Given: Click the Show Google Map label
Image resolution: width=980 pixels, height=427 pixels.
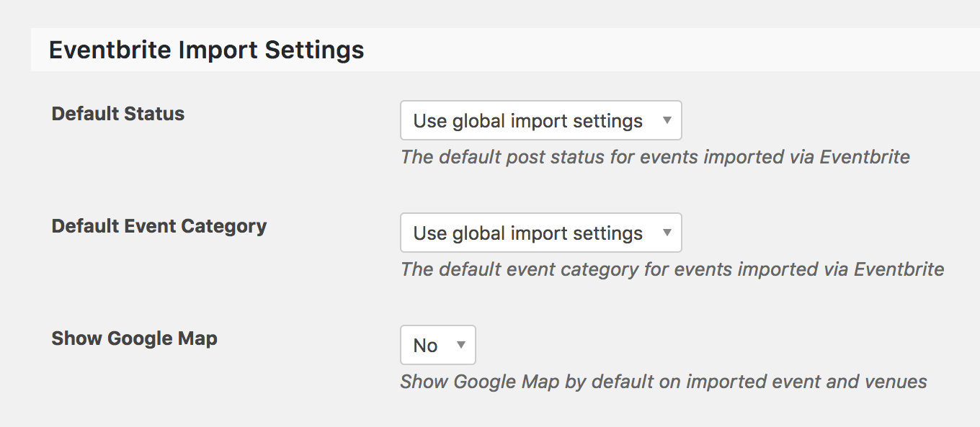Looking at the screenshot, I should point(133,338).
